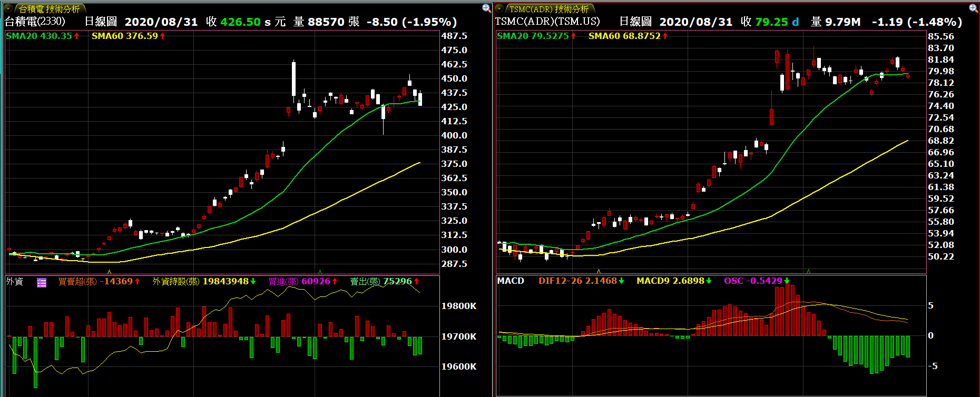Click the change value -8.50 (-1.95%)
Screen dimensions: 980x397
pos(411,22)
